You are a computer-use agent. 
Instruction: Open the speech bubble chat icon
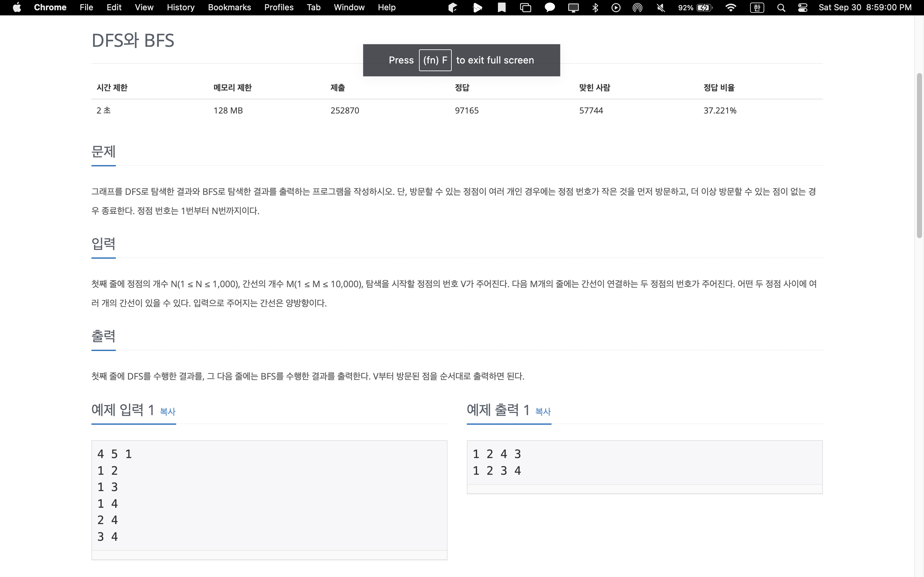(x=550, y=8)
